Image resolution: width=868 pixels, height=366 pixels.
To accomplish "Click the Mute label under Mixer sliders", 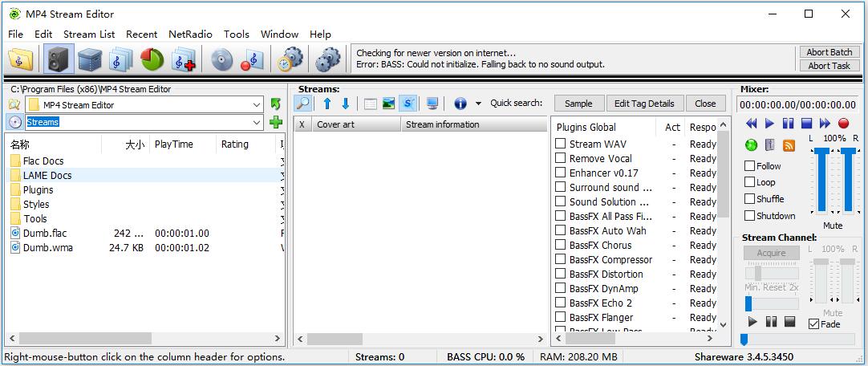I will (x=833, y=226).
